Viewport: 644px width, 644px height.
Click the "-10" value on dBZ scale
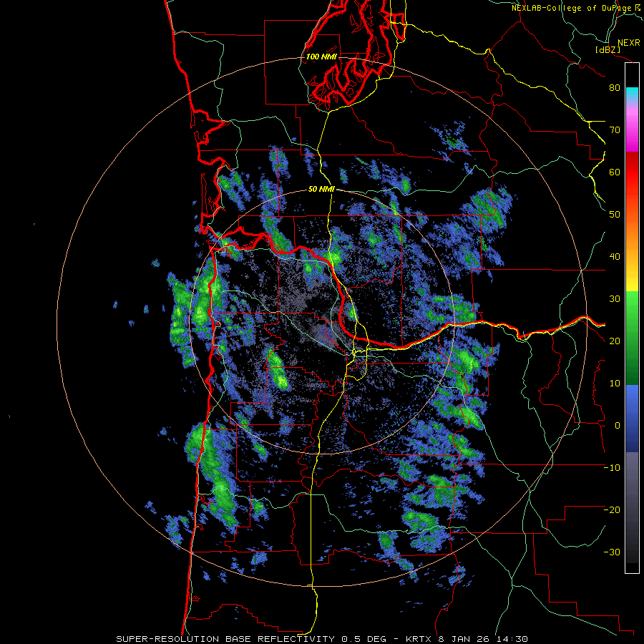(612, 467)
